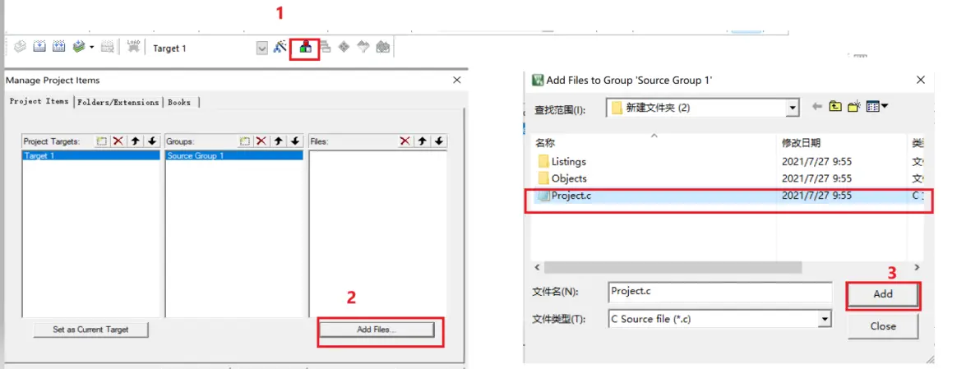Click Move Down arrow beside Files
This screenshot has height=369, width=980.
pyautogui.click(x=439, y=141)
